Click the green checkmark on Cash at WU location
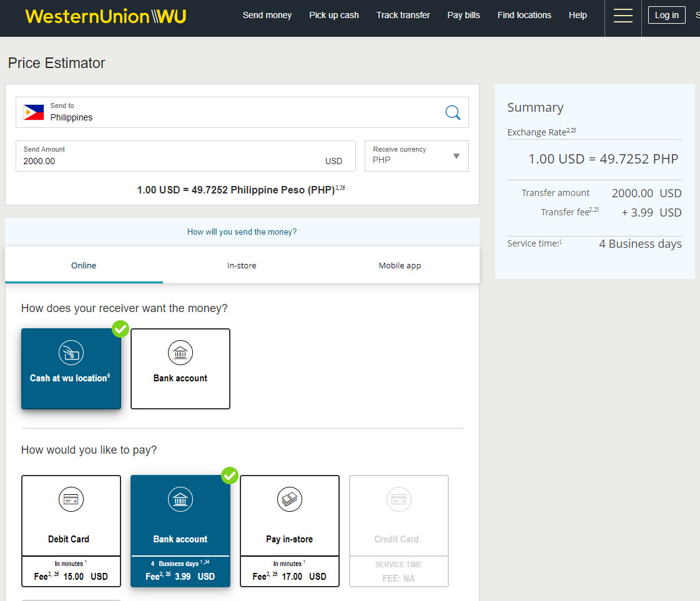The height and width of the screenshot is (601, 700). coord(121,329)
